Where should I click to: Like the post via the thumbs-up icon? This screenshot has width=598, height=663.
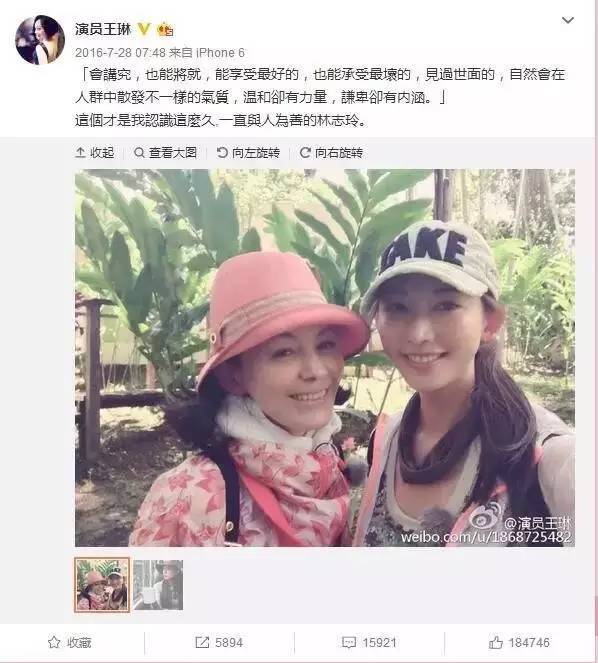click(x=496, y=643)
